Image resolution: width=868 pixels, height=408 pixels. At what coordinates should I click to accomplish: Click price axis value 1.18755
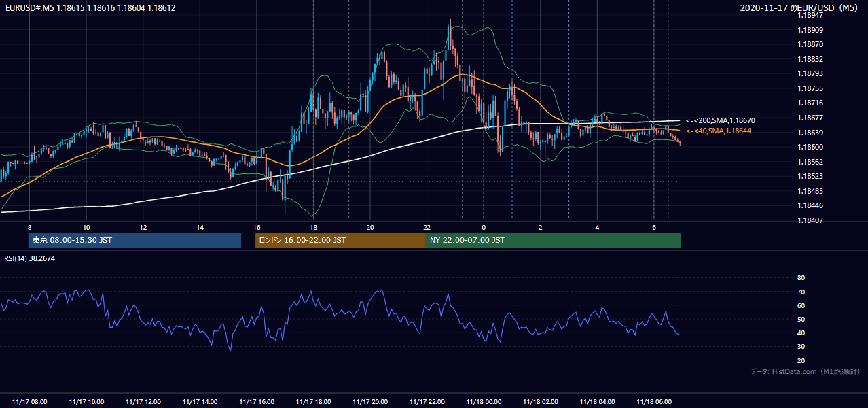coord(810,88)
